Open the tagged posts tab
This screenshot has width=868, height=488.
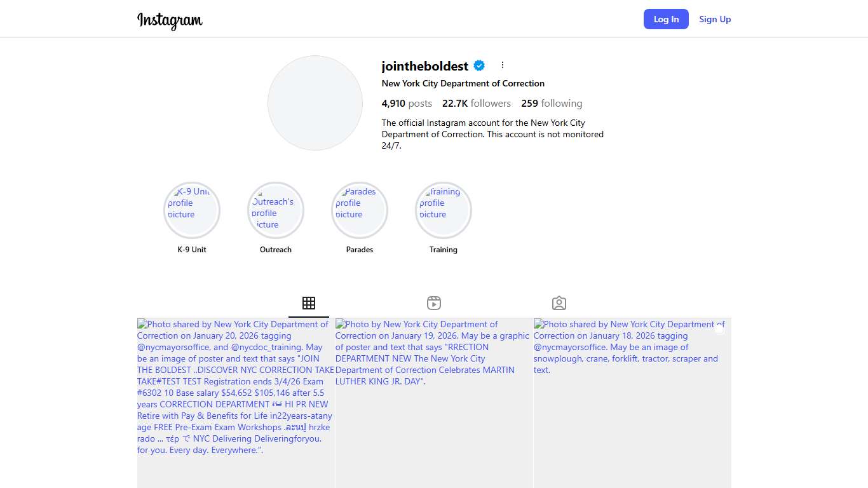coord(559,303)
